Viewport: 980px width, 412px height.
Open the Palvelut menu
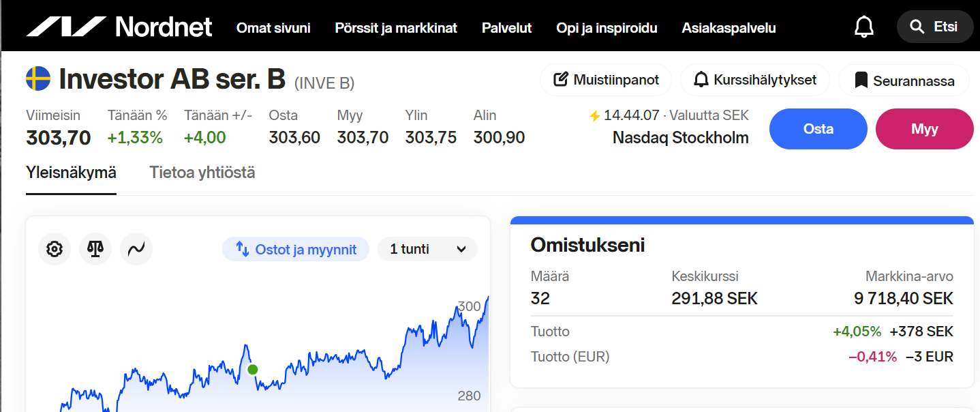[506, 28]
